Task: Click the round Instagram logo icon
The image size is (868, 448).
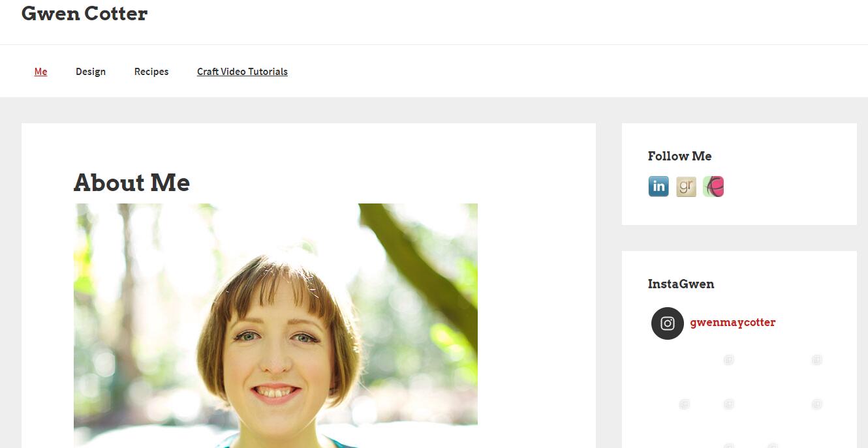Action: tap(667, 323)
